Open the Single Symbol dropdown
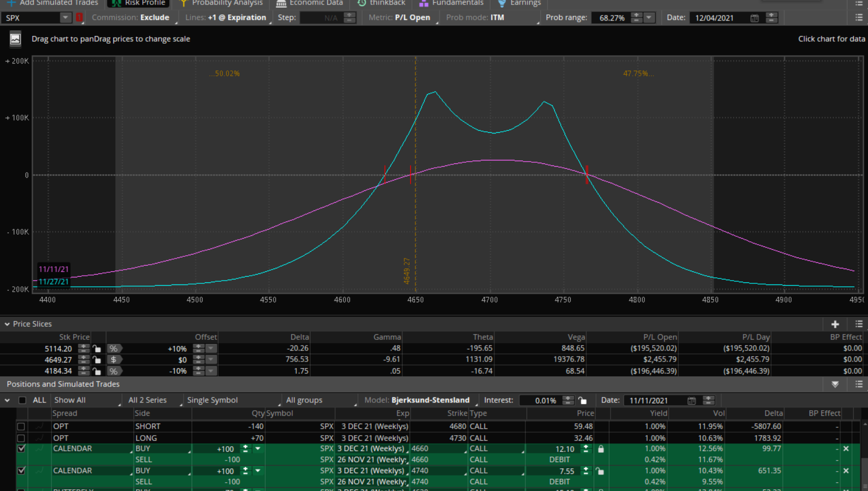The height and width of the screenshot is (491, 868). coord(232,400)
